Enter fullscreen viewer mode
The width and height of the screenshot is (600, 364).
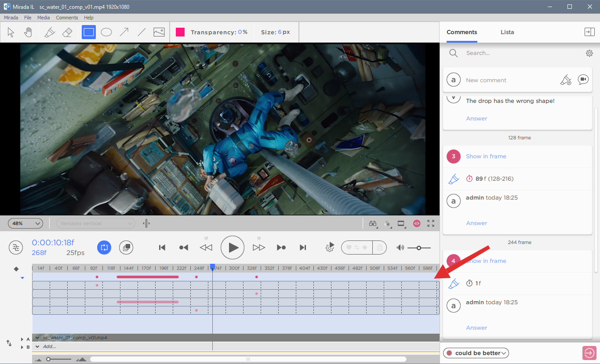[x=431, y=223]
